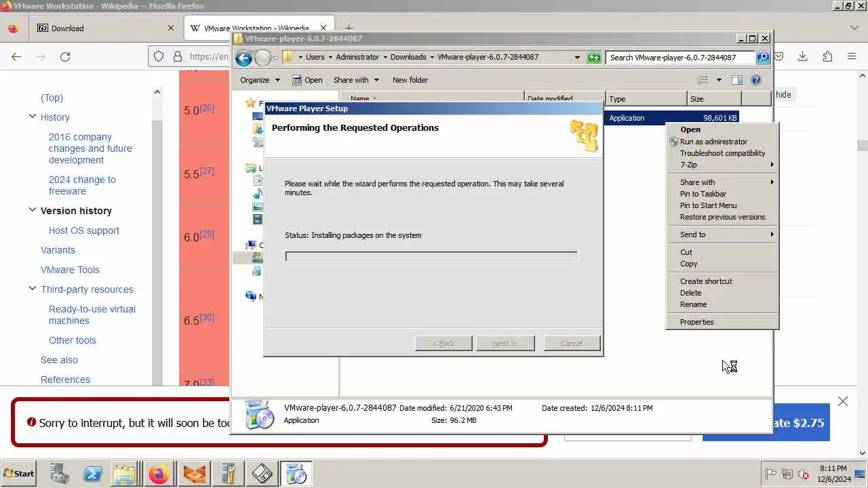868x488 pixels.
Task: Open the Share with toolbar dropdown
Action: (356, 80)
